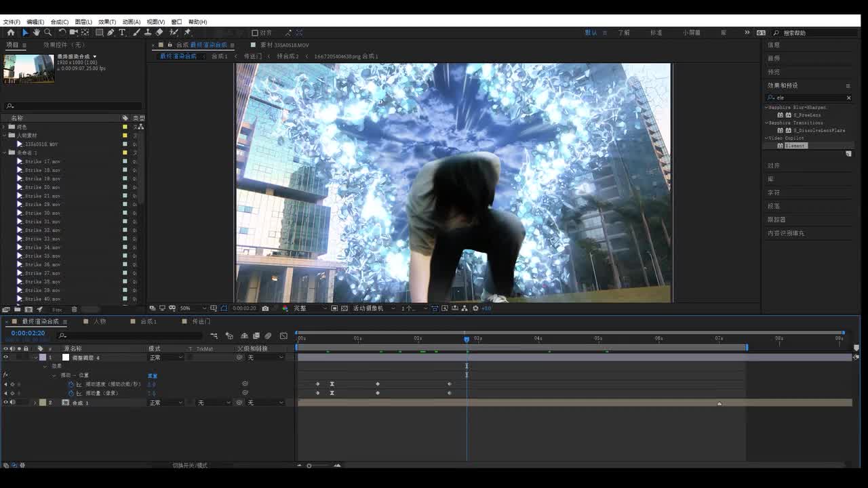The height and width of the screenshot is (488, 868).
Task: Pick the Pen tool
Action: tap(111, 33)
